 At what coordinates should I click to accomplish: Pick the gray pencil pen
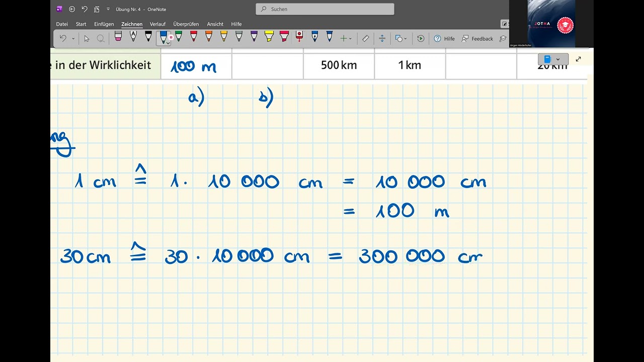click(239, 36)
